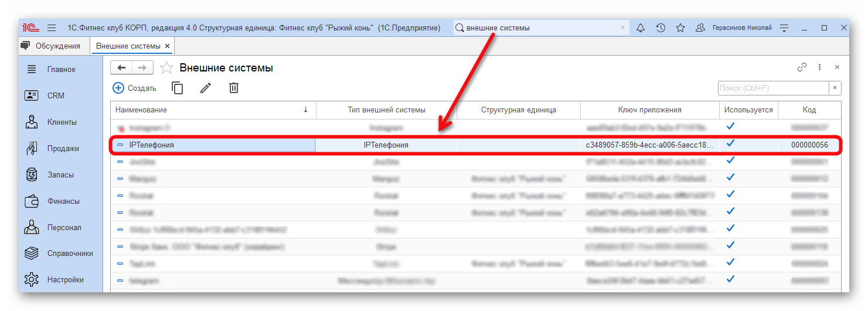Click the trash delete icon
Viewport: 868px width, 311px height.
(x=234, y=88)
